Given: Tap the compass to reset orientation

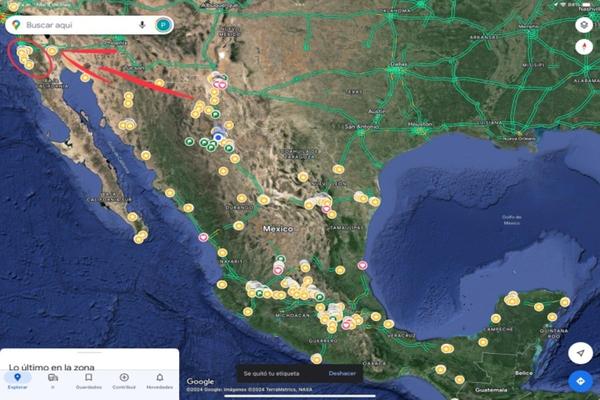Looking at the screenshot, I should click(583, 47).
